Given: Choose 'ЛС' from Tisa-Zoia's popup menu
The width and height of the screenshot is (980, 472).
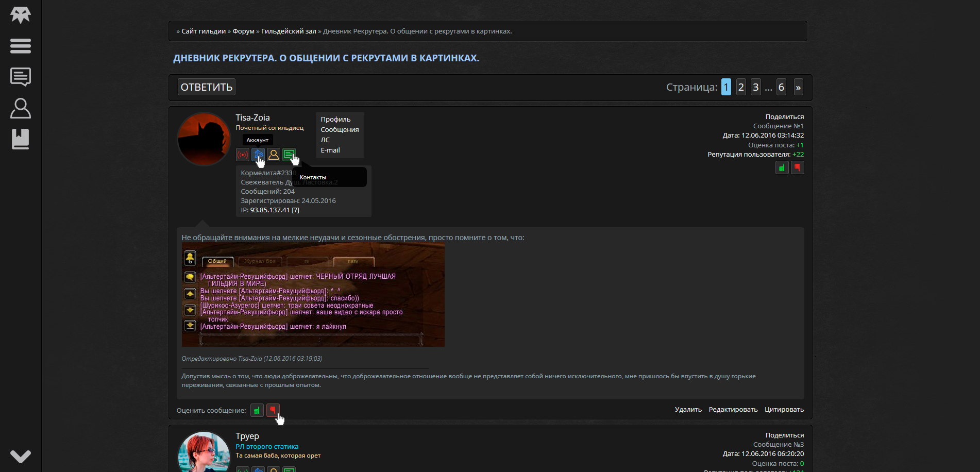Looking at the screenshot, I should click(325, 140).
